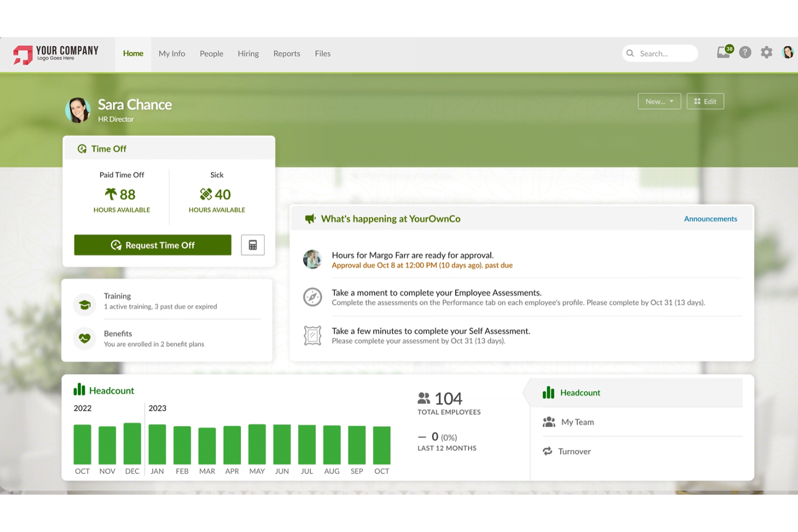
Task: Click the Employee Assessments compass icon
Action: (x=312, y=297)
